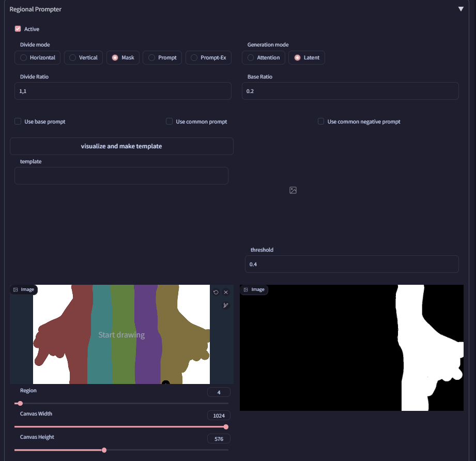Enable Use base prompt
Viewport: 476px width, 461px height.
[x=17, y=121]
